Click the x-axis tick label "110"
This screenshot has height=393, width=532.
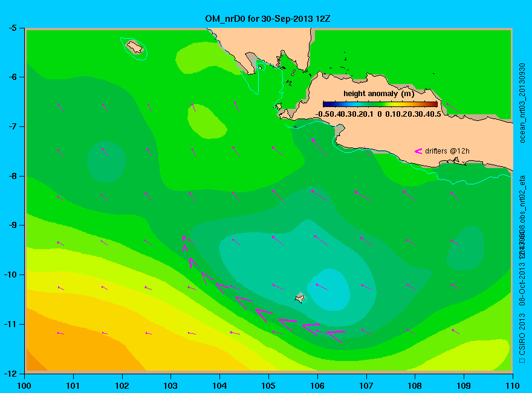(x=513, y=386)
